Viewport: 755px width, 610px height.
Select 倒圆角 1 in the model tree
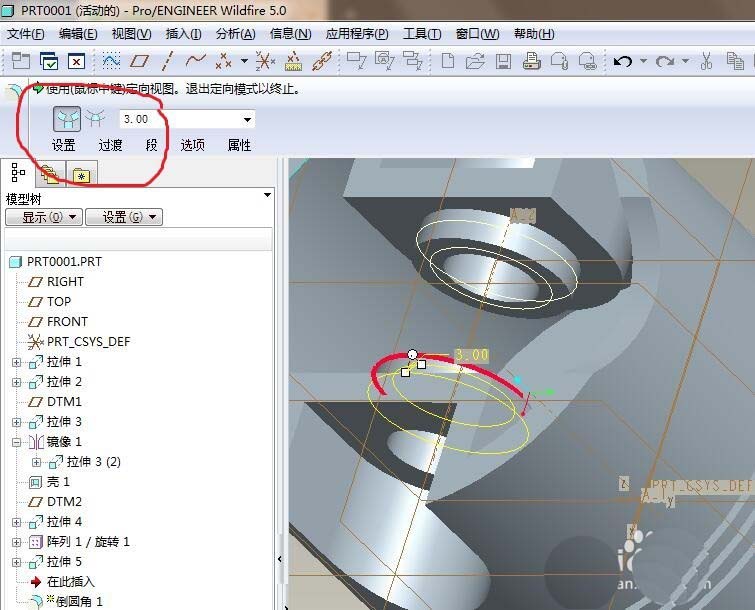click(66, 601)
